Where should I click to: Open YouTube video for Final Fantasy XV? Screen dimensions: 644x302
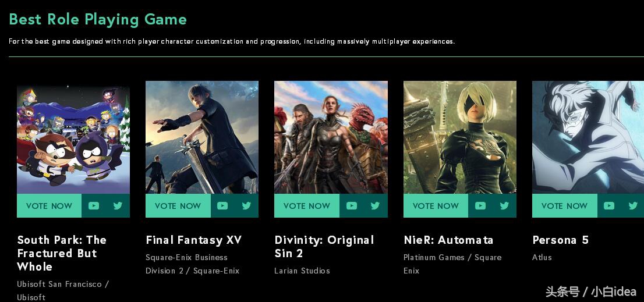(x=222, y=205)
